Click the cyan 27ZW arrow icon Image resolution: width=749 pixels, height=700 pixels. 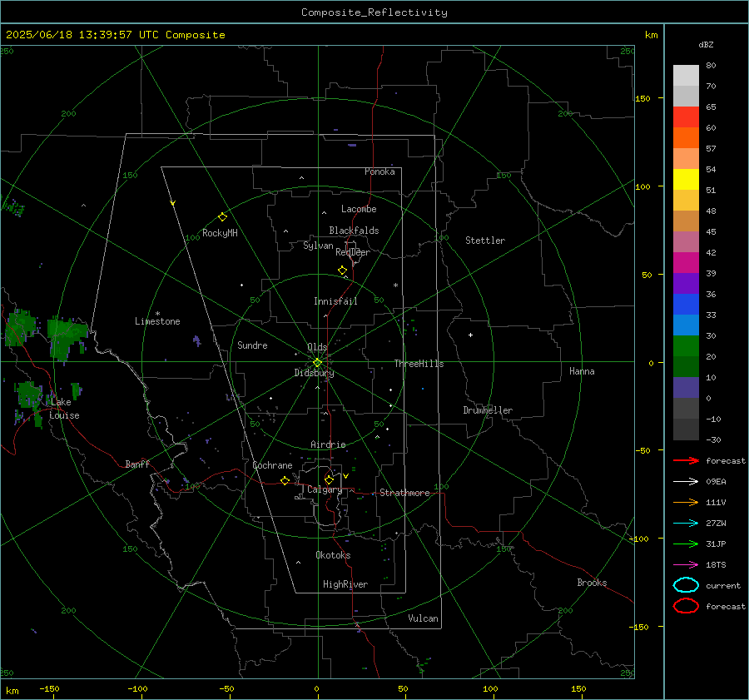686,524
